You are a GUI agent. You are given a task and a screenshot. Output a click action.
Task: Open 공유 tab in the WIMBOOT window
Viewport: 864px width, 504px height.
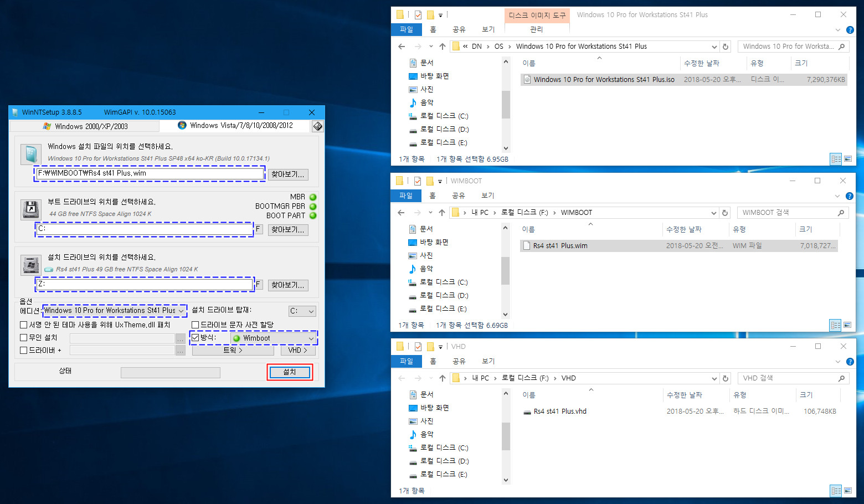(459, 196)
